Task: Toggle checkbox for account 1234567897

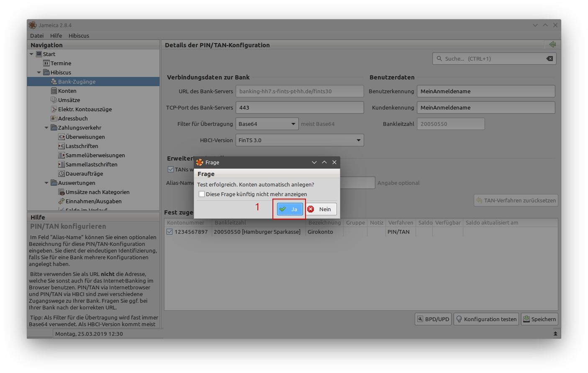Action: [x=169, y=232]
